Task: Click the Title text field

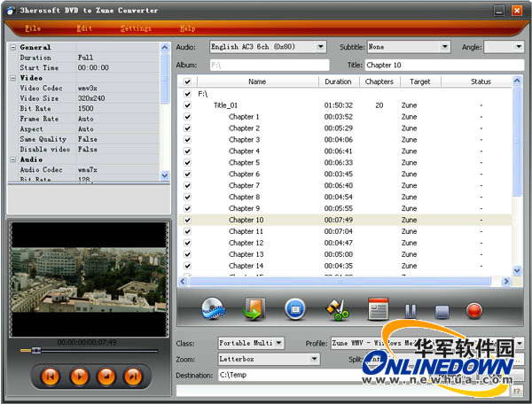Action: (x=444, y=65)
